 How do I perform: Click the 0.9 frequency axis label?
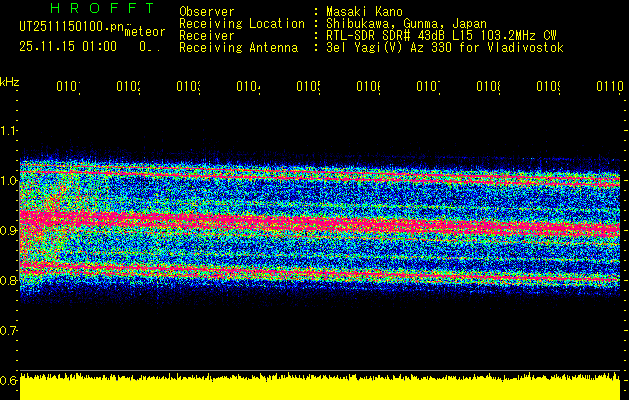[x=9, y=230]
